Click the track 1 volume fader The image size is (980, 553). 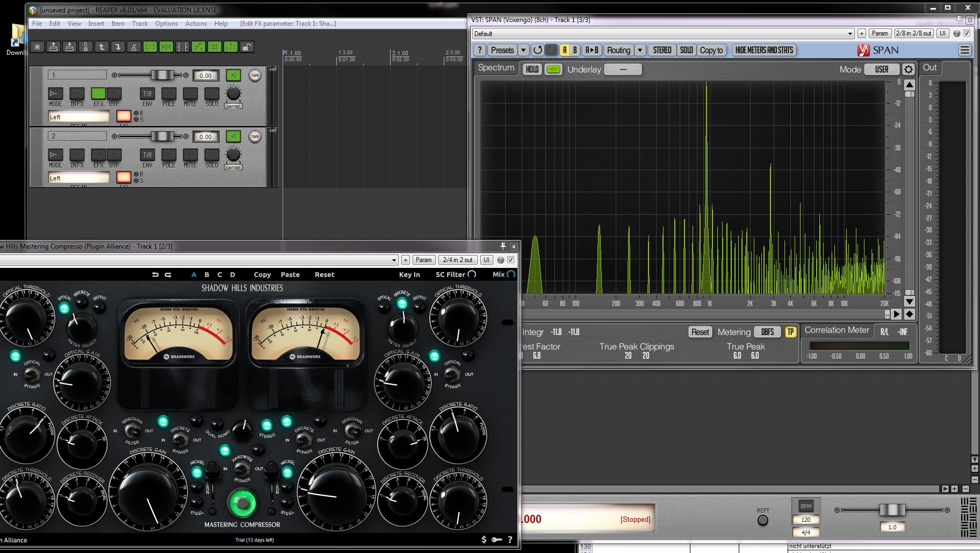[x=162, y=75]
